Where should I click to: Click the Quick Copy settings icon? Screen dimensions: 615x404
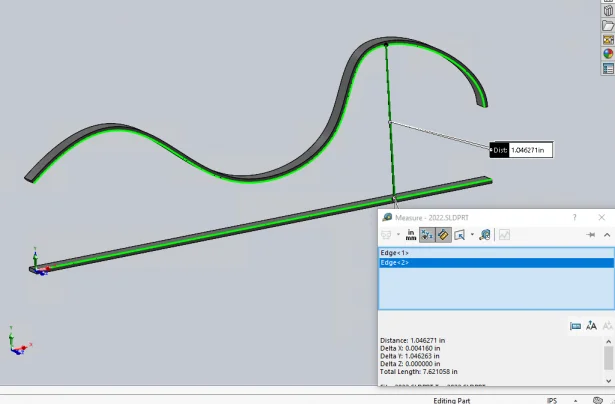point(575,326)
